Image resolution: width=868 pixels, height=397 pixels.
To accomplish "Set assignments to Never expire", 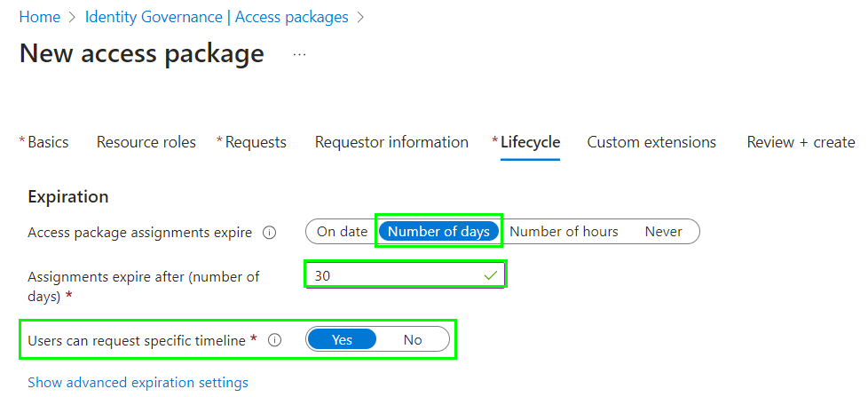I will coord(663,232).
